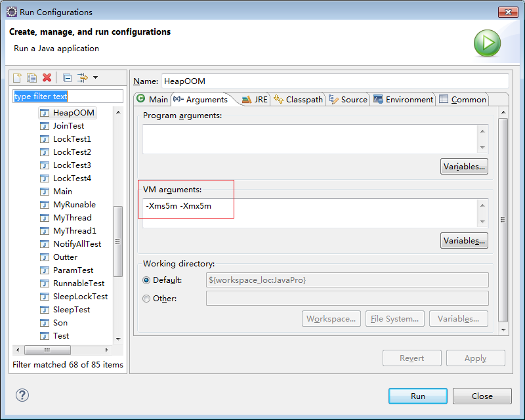This screenshot has width=525, height=420.
Task: Open the Classpath tab
Action: point(299,100)
